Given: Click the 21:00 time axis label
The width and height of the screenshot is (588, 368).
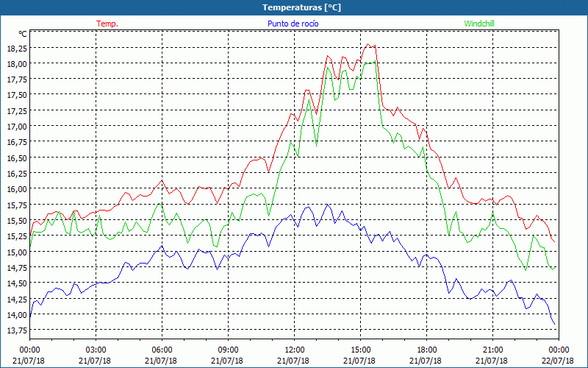Looking at the screenshot, I should (492, 350).
